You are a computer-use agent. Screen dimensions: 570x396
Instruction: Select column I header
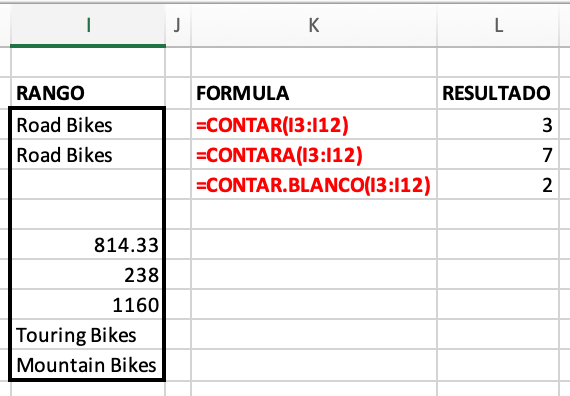88,25
